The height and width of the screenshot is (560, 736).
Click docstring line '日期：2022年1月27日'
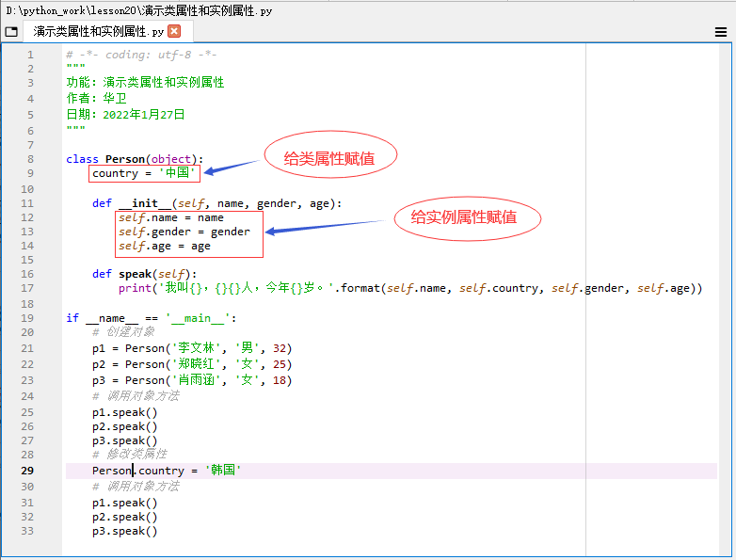click(125, 115)
